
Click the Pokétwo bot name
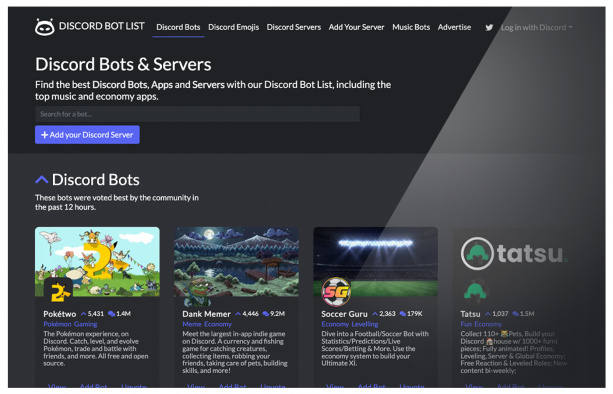click(60, 314)
